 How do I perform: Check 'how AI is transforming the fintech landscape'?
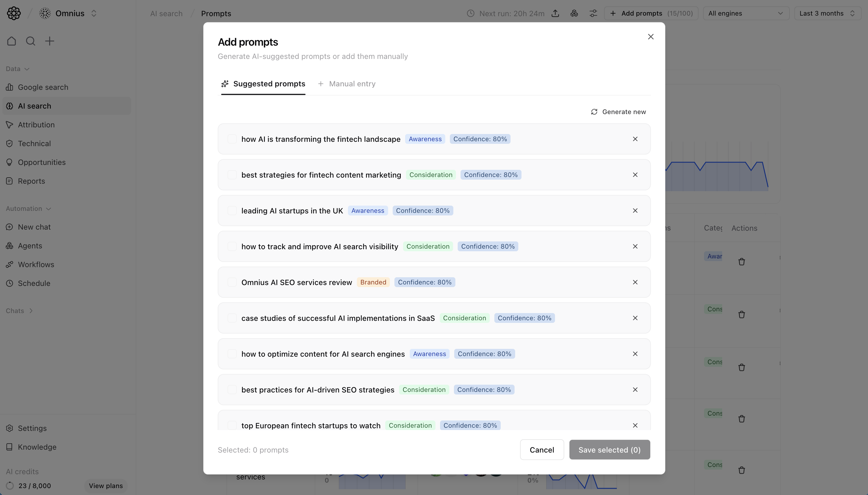point(232,139)
